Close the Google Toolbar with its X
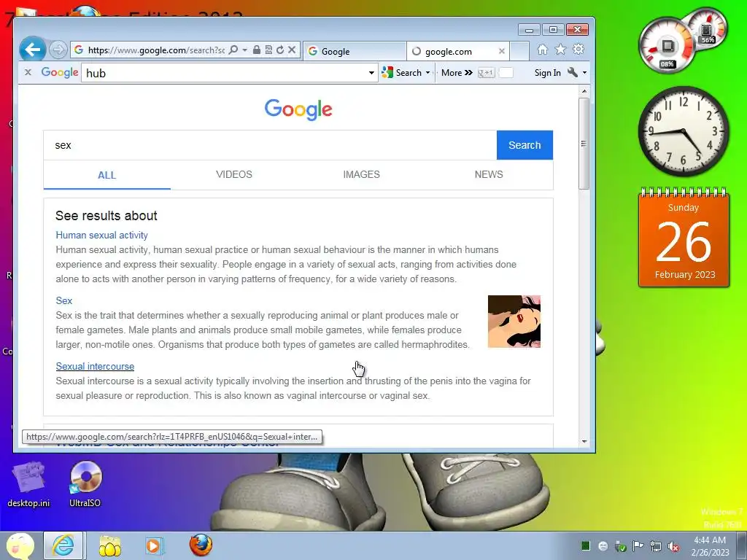This screenshot has height=560, width=747. (28, 72)
